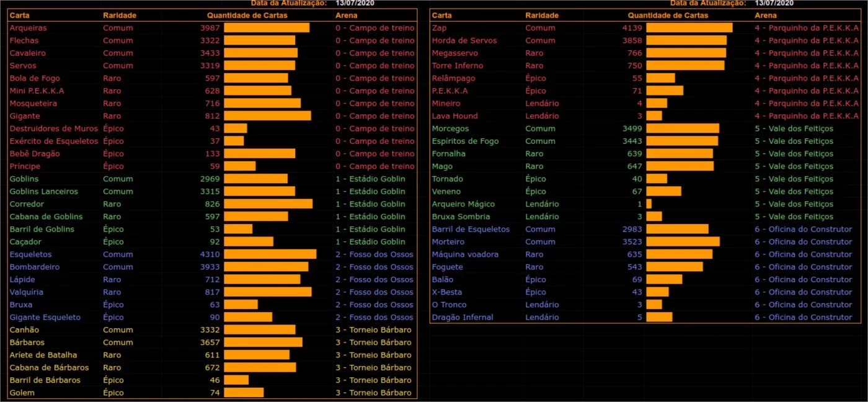Select the Goblins Lanceiros cell

click(x=43, y=191)
